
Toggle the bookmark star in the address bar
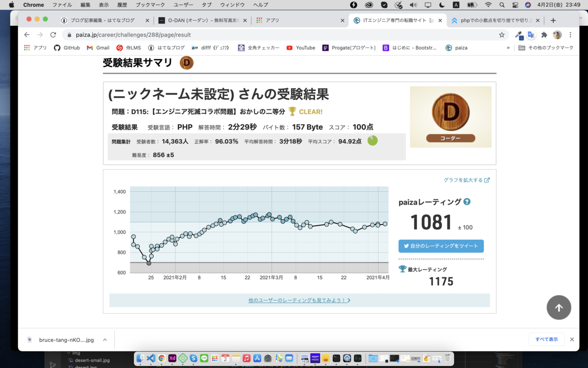point(503,36)
